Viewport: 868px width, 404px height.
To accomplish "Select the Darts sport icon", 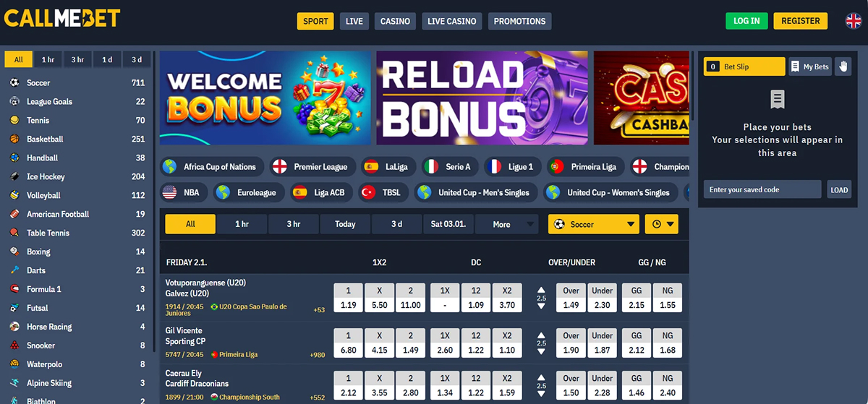I will coord(14,270).
